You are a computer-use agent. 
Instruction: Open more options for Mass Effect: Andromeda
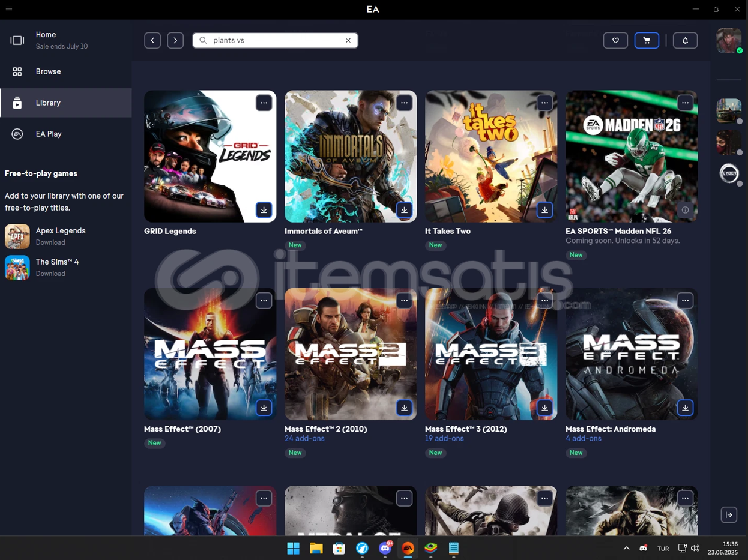click(686, 300)
